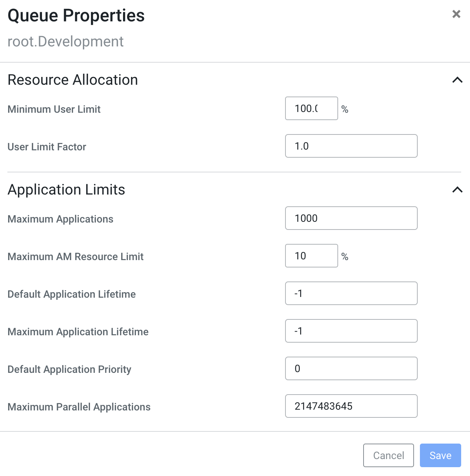Select the Maximum Applications input box
This screenshot has width=470, height=476.
point(351,218)
